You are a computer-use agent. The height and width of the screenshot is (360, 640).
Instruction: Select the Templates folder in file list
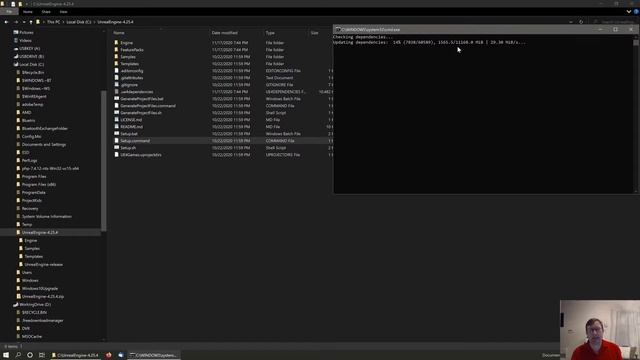[x=129, y=64]
